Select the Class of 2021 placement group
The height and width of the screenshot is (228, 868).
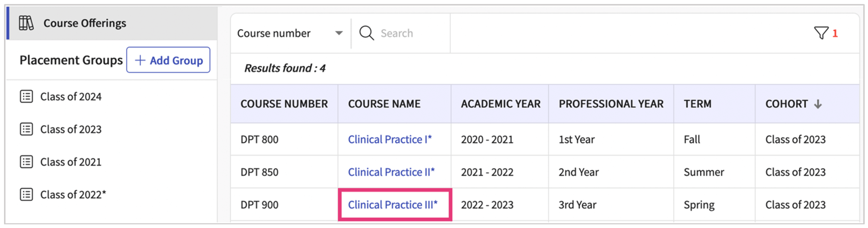71,162
